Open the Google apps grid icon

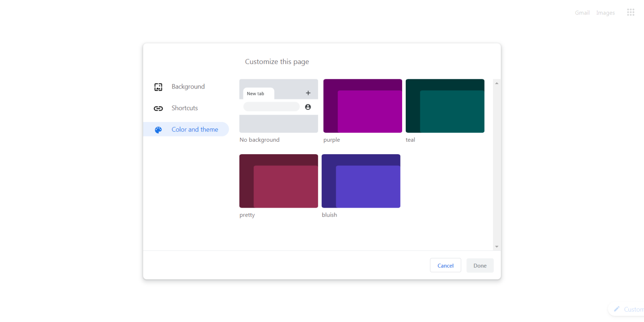[x=630, y=12]
